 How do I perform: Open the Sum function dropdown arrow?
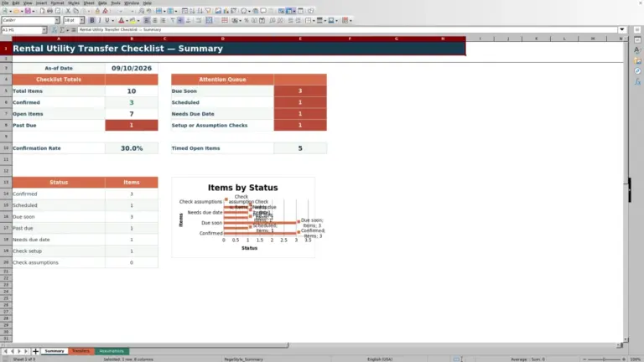[x=67, y=29]
